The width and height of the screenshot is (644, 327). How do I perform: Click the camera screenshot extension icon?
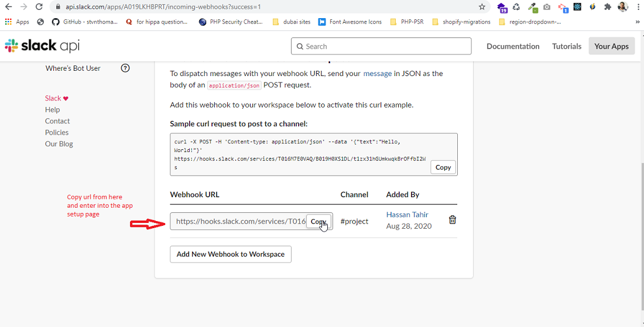click(547, 7)
